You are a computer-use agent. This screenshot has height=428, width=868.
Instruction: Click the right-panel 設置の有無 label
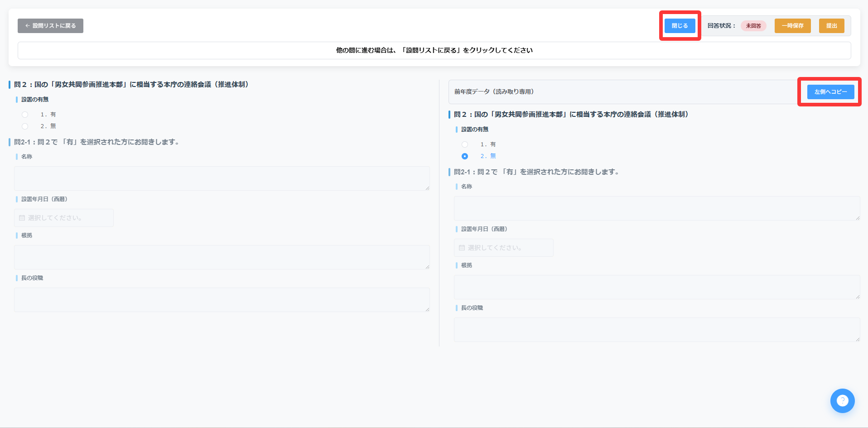pos(475,130)
